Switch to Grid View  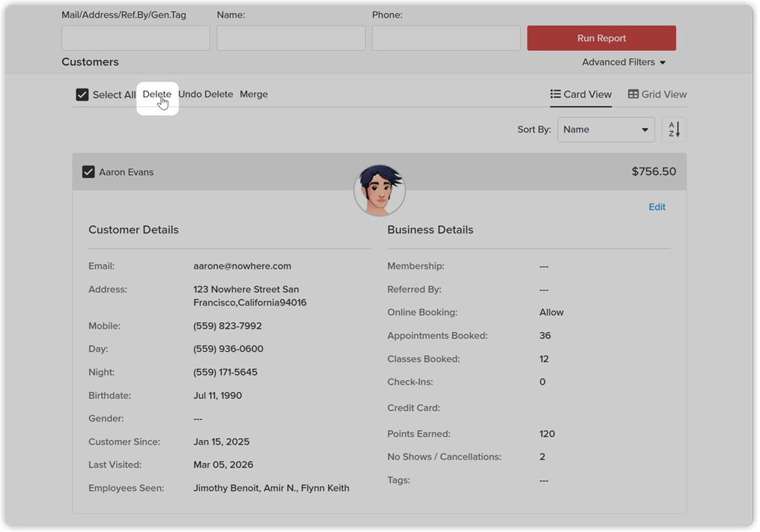[657, 94]
